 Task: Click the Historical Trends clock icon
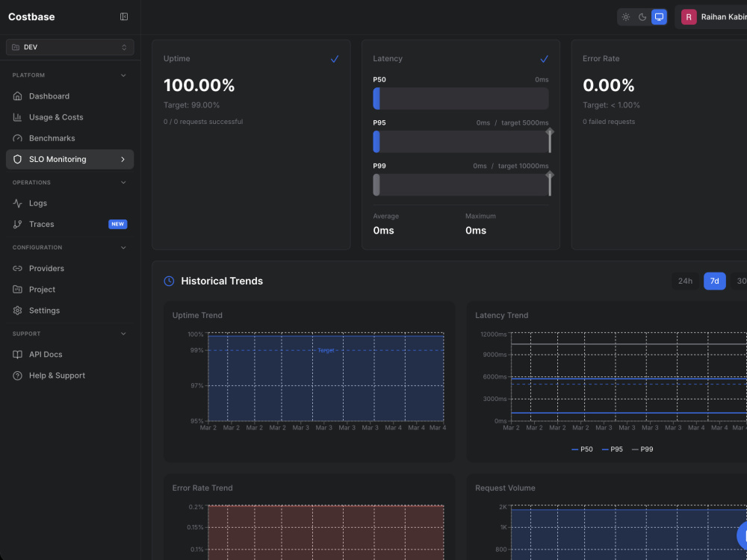pyautogui.click(x=169, y=281)
